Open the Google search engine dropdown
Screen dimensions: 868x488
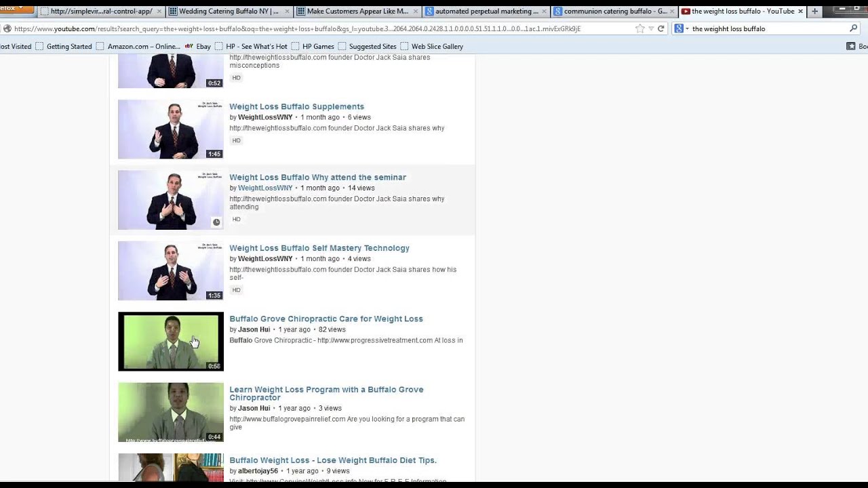click(x=681, y=28)
